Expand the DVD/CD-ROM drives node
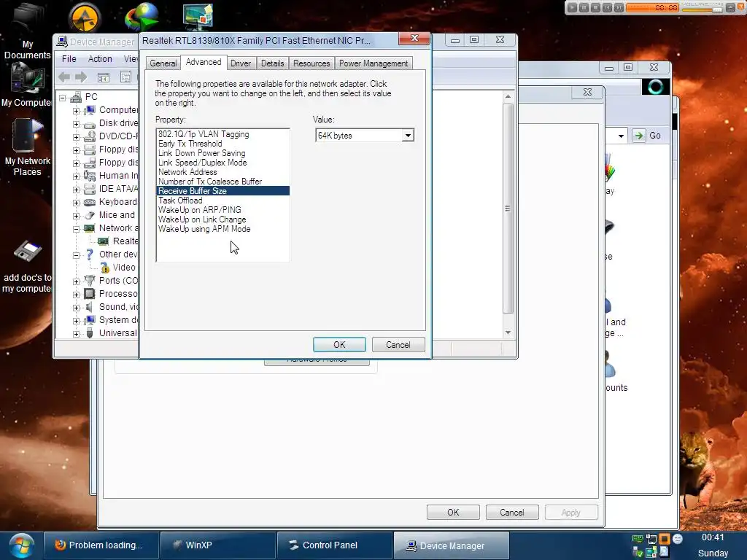Image resolution: width=747 pixels, height=560 pixels. coord(76,137)
